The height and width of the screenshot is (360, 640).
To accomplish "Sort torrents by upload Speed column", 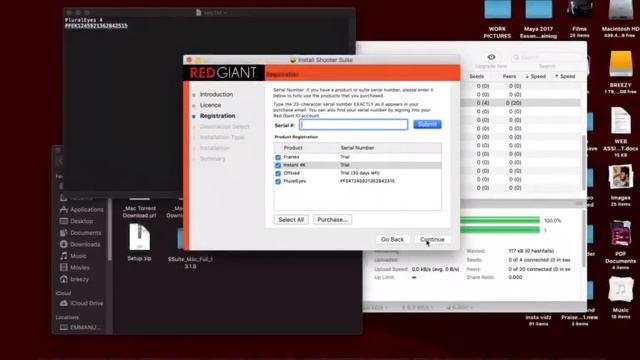I will coord(565,76).
